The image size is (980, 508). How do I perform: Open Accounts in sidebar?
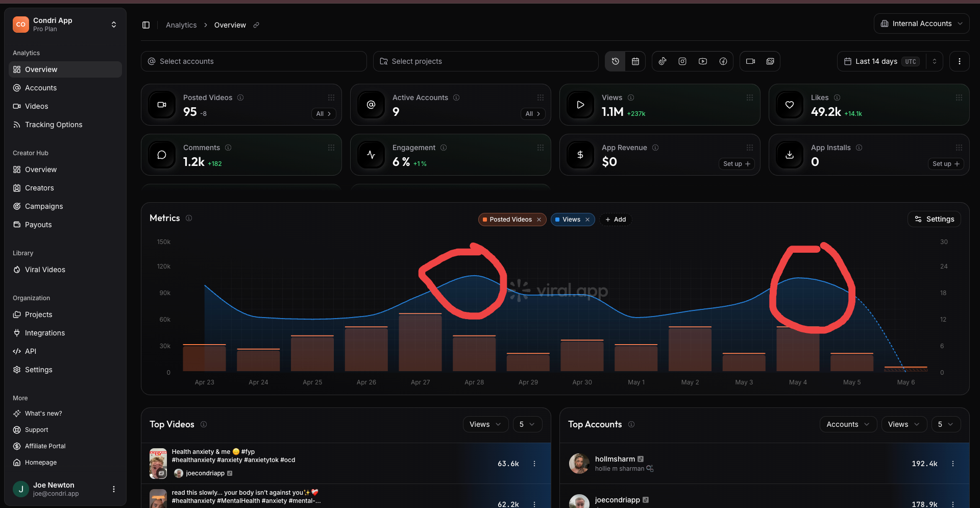tap(65, 88)
